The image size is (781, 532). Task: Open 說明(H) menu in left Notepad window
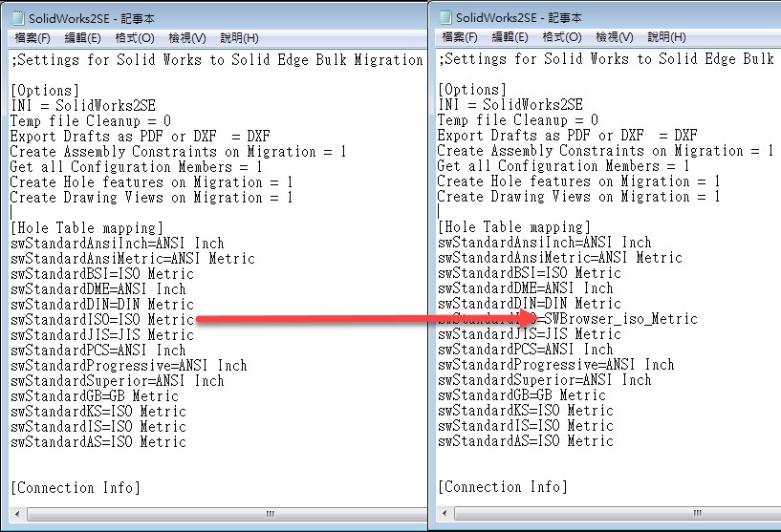click(x=240, y=38)
